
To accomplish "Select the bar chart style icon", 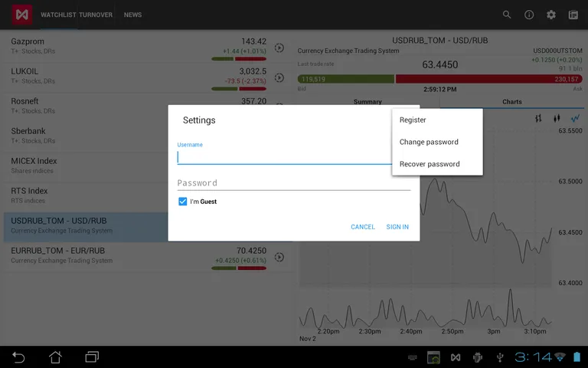I will 538,118.
